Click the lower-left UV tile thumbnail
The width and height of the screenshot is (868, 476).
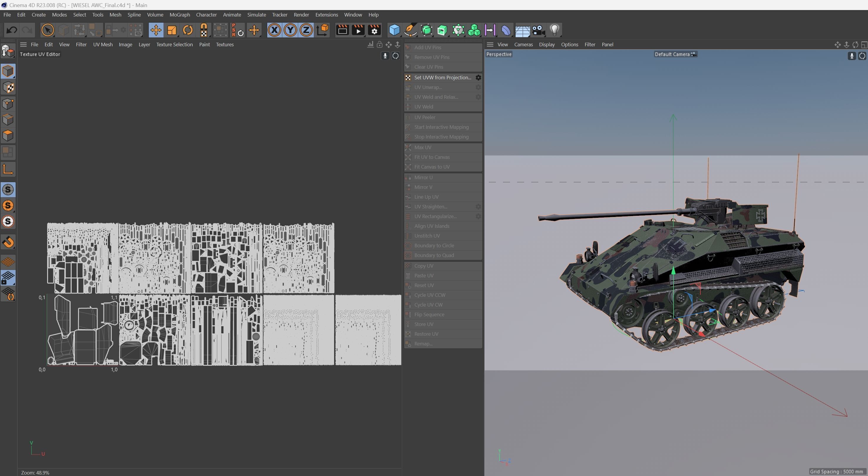(x=82, y=330)
